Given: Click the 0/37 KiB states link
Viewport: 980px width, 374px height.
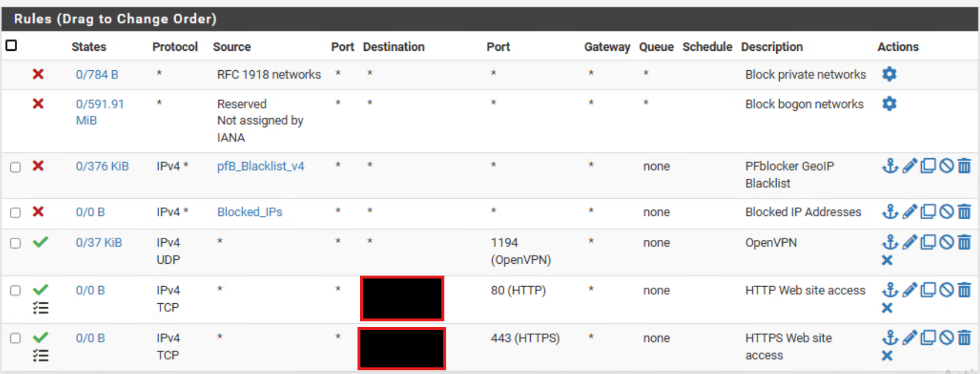Looking at the screenshot, I should (99, 243).
